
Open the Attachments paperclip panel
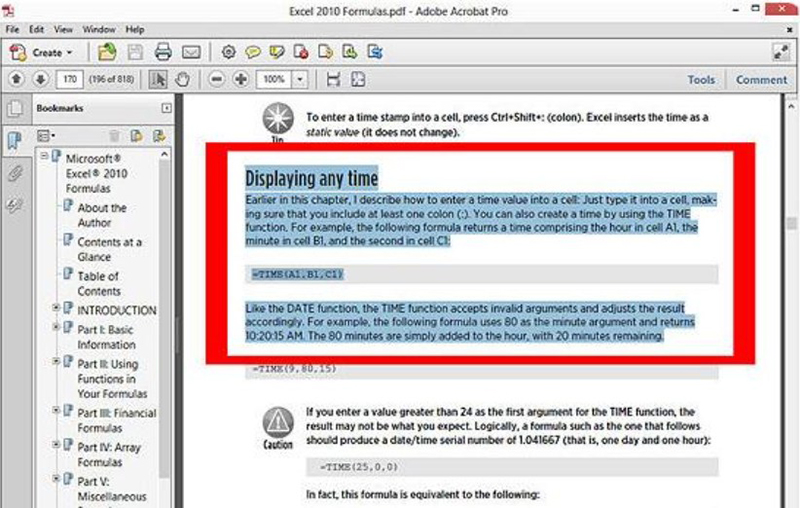point(15,173)
